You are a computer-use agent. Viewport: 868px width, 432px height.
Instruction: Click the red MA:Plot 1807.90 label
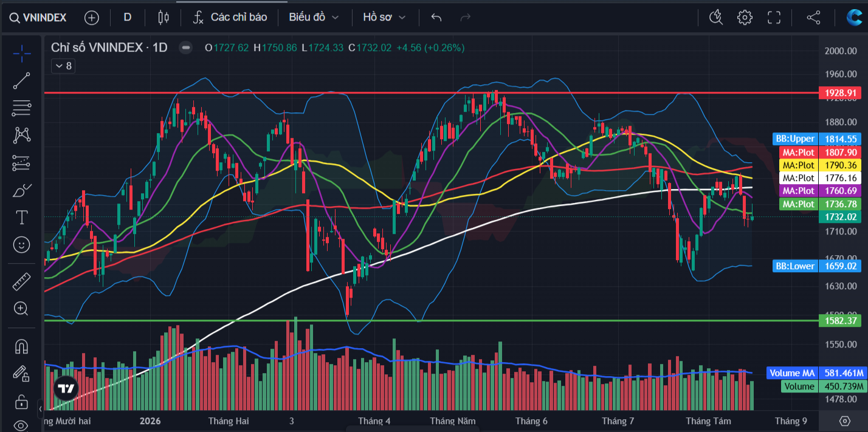click(819, 152)
